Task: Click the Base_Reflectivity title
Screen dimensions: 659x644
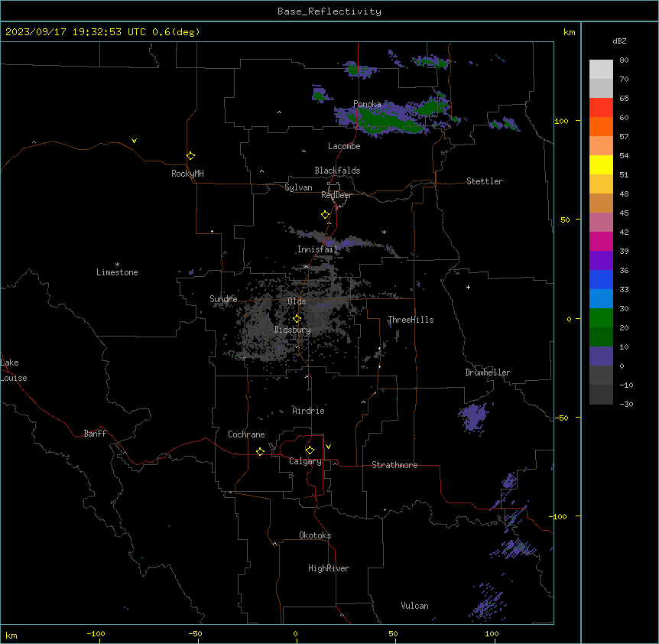Action: pos(329,11)
